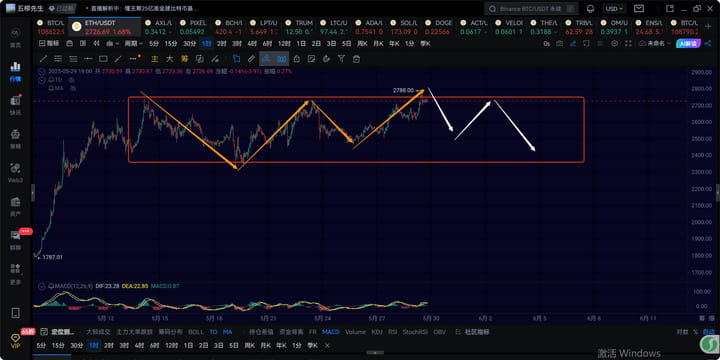Delete drawings with the trash icon
This screenshot has width=720, height=360.
coord(356,59)
